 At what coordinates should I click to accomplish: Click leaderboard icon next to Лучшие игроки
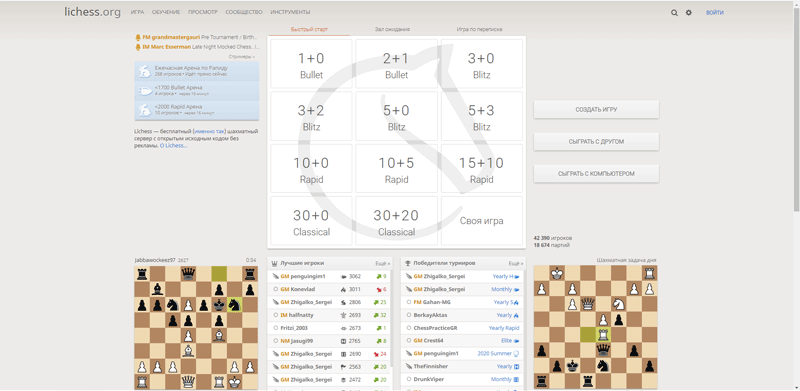coord(274,263)
